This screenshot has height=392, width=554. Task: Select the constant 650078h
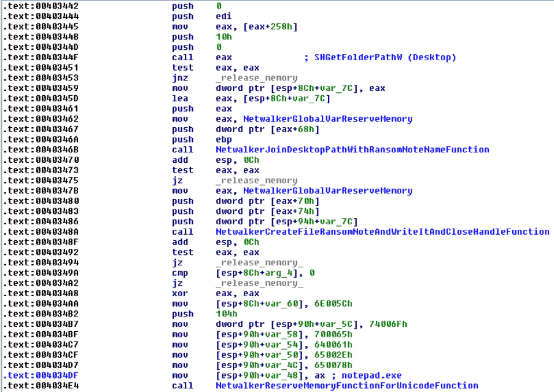(x=333, y=365)
